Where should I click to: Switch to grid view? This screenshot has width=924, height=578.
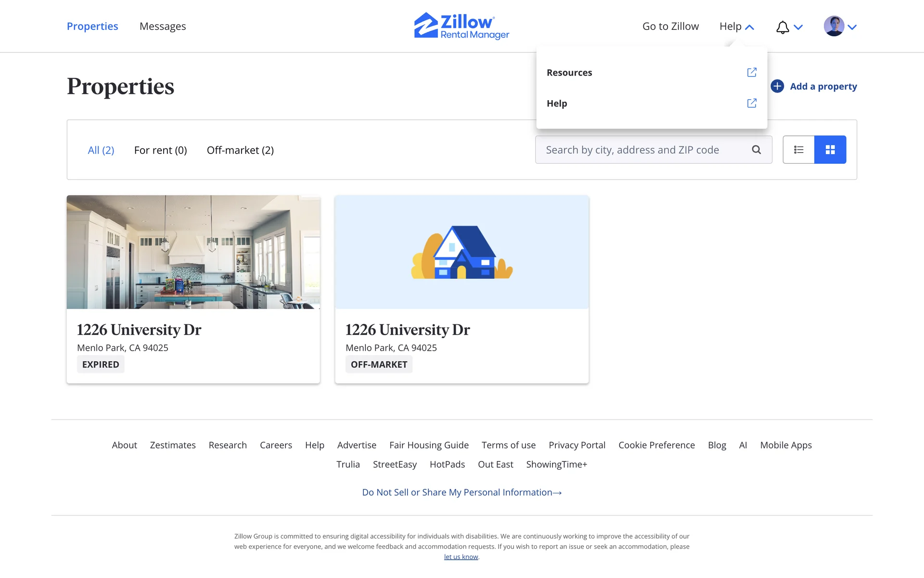(x=830, y=150)
